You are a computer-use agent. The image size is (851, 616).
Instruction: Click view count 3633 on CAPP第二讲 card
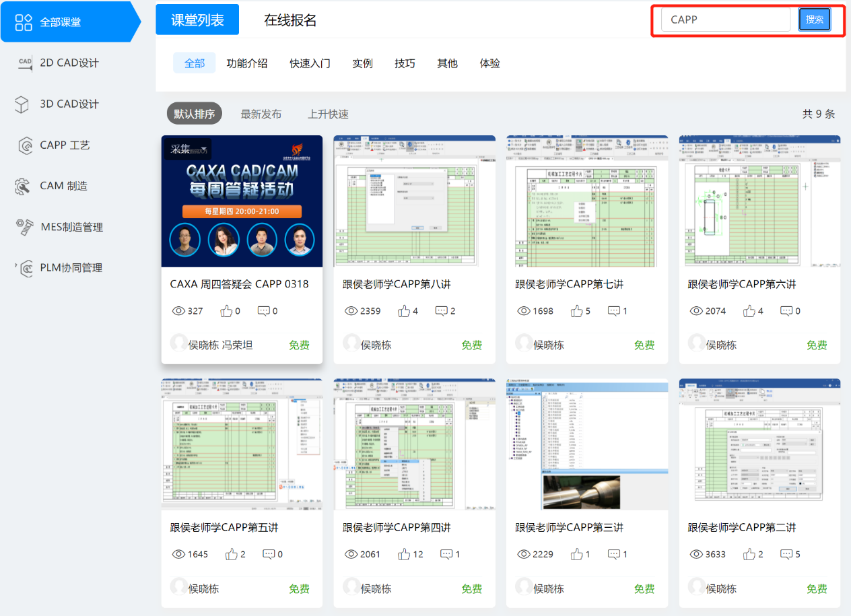click(715, 554)
